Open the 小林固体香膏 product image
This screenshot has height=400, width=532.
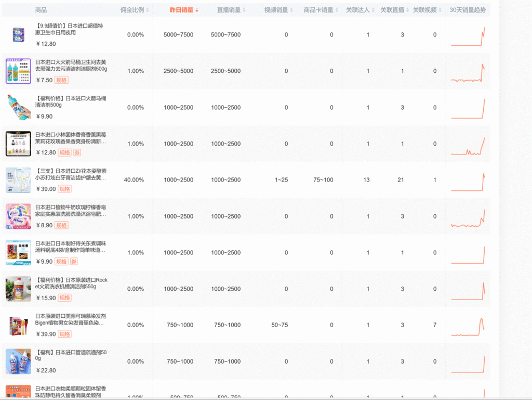(x=18, y=144)
